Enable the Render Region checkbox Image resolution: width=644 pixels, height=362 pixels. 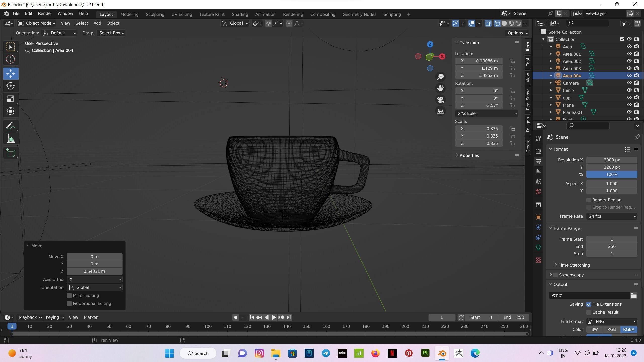tap(589, 200)
